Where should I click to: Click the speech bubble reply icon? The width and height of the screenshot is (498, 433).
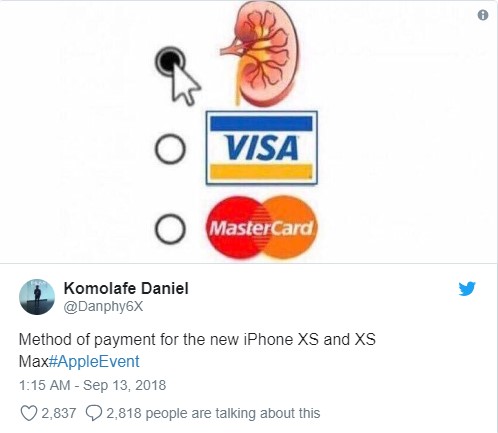tap(94, 413)
